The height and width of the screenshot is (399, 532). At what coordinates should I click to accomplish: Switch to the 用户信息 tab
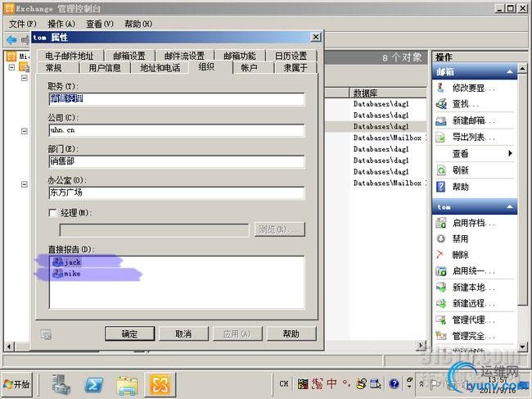pyautogui.click(x=105, y=68)
